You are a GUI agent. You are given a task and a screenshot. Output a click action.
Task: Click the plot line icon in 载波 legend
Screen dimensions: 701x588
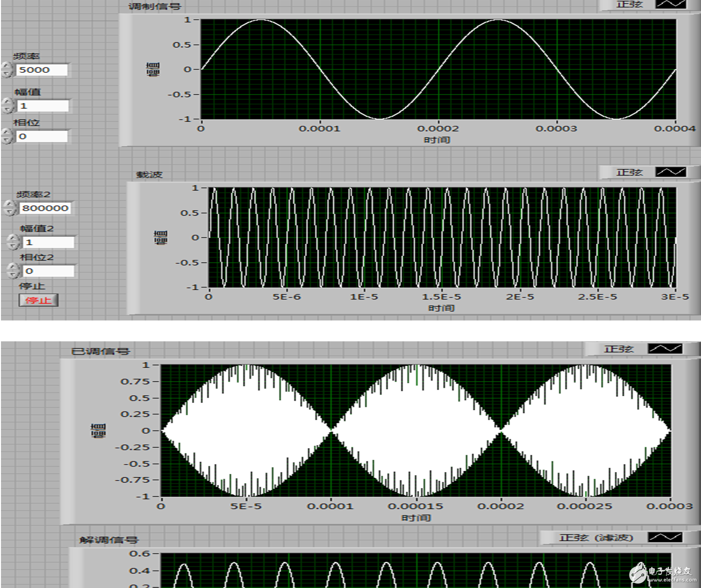[670, 172]
